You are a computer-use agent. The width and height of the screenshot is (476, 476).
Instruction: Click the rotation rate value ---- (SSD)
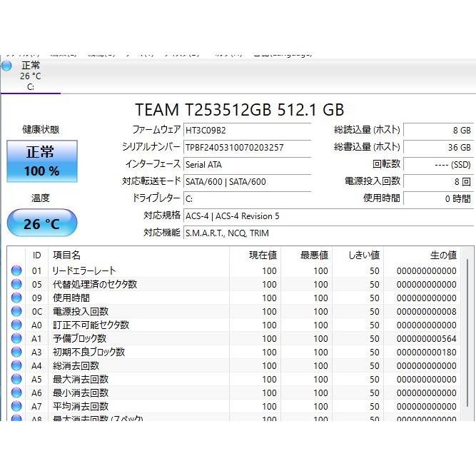[438, 165]
